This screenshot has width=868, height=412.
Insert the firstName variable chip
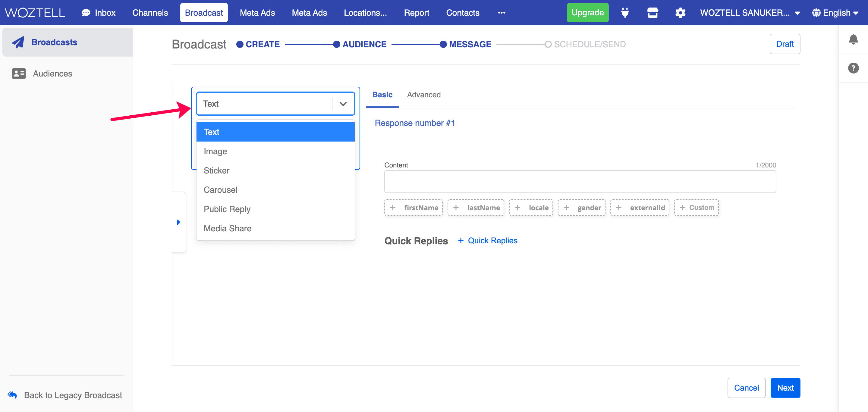[414, 208]
